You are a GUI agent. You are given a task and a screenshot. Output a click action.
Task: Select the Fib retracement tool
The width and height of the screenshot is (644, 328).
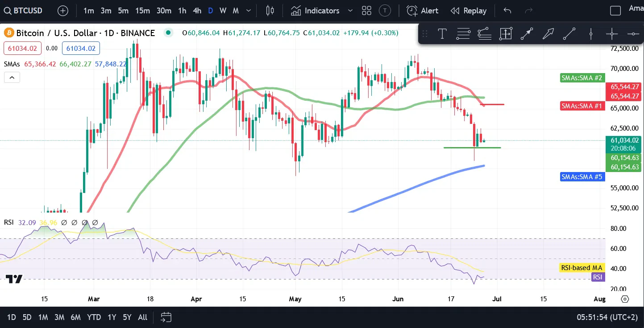point(463,33)
